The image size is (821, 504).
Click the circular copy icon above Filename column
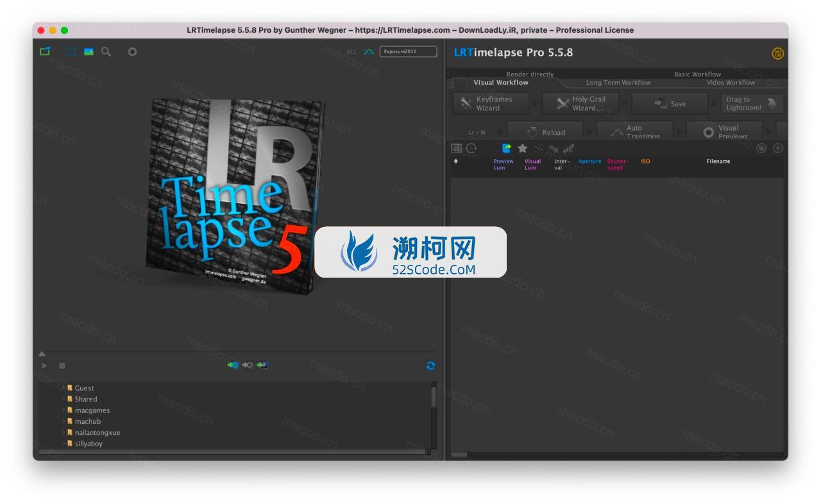761,148
